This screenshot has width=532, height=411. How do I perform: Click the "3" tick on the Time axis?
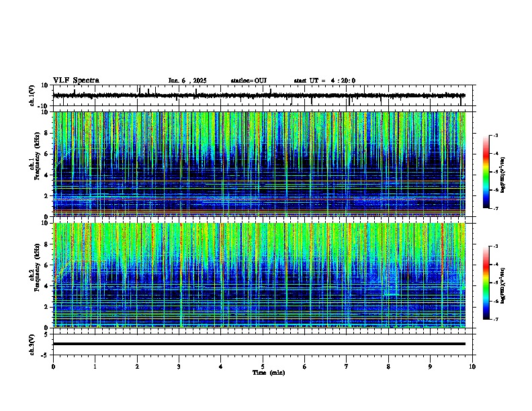point(179,367)
